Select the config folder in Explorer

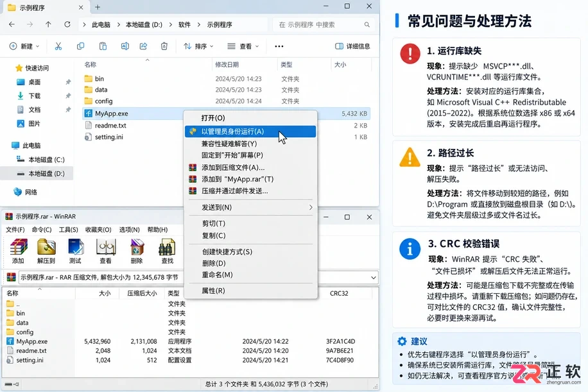coord(103,101)
